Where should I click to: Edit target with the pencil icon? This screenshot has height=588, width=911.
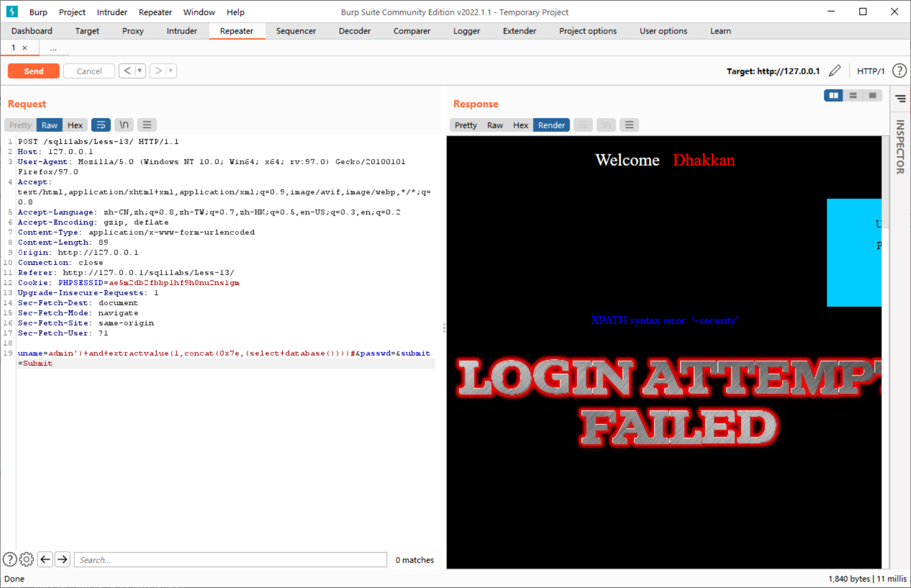point(835,71)
